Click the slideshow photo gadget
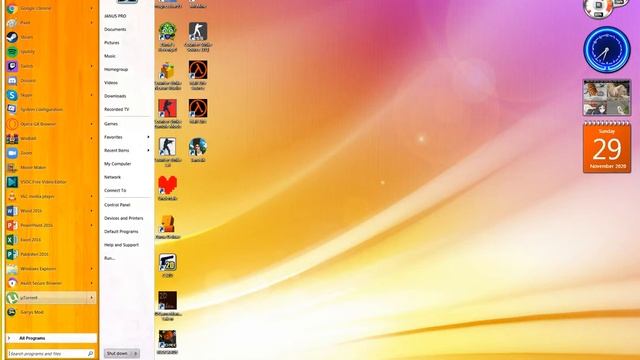This screenshot has width=640, height=360. [x=607, y=98]
